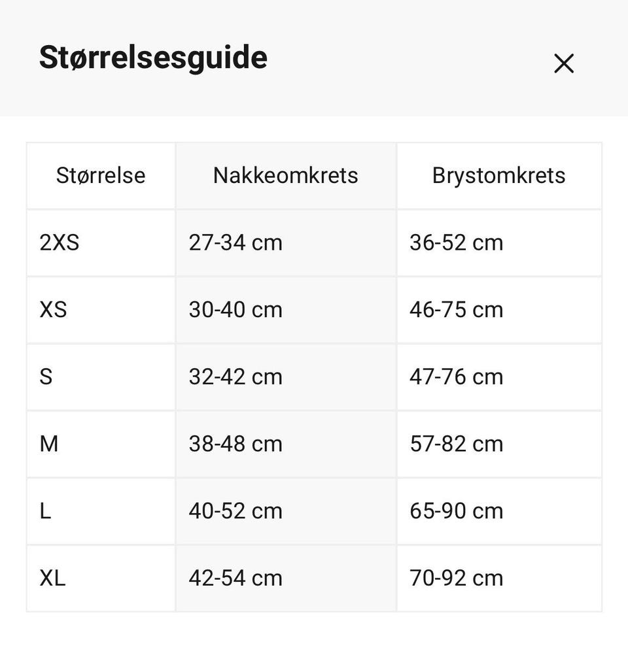Click chest measurement 57-82 cm
Viewport: 628px width, 672px height.
click(x=456, y=444)
